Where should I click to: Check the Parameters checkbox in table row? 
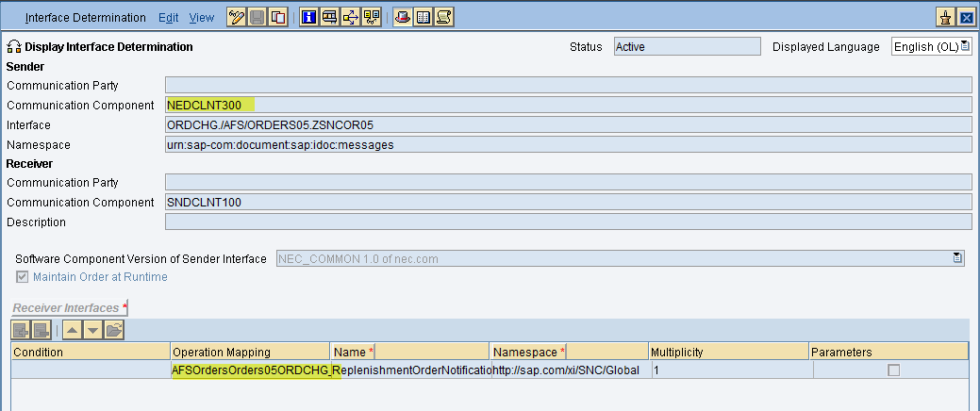[x=892, y=370]
